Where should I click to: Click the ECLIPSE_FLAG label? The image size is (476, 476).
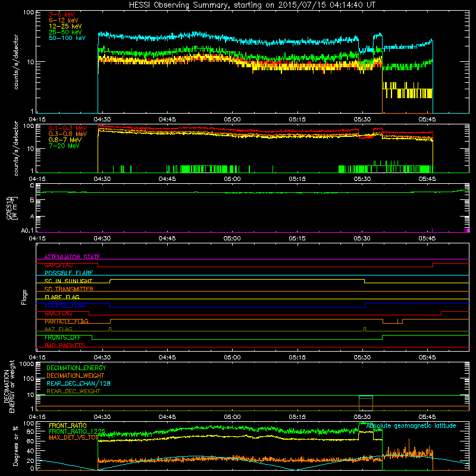[65, 305]
